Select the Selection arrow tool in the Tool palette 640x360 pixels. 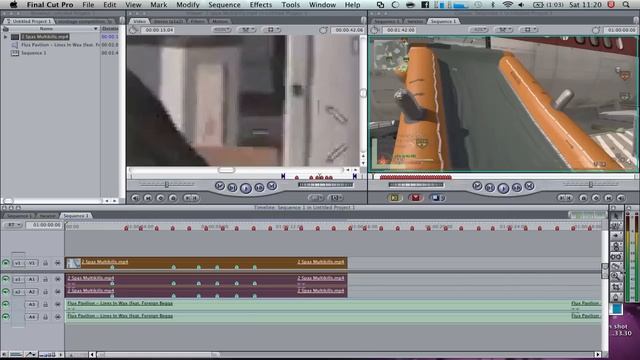pos(616,216)
